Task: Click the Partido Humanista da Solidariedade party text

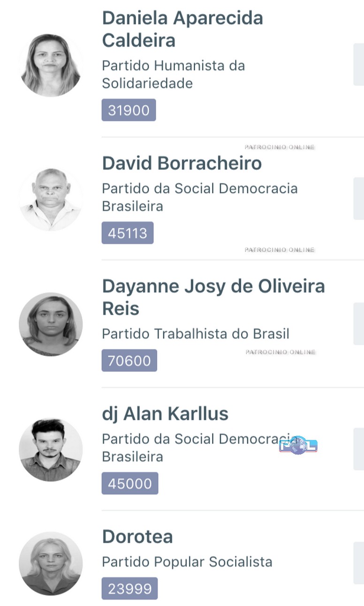Action: coord(174,74)
